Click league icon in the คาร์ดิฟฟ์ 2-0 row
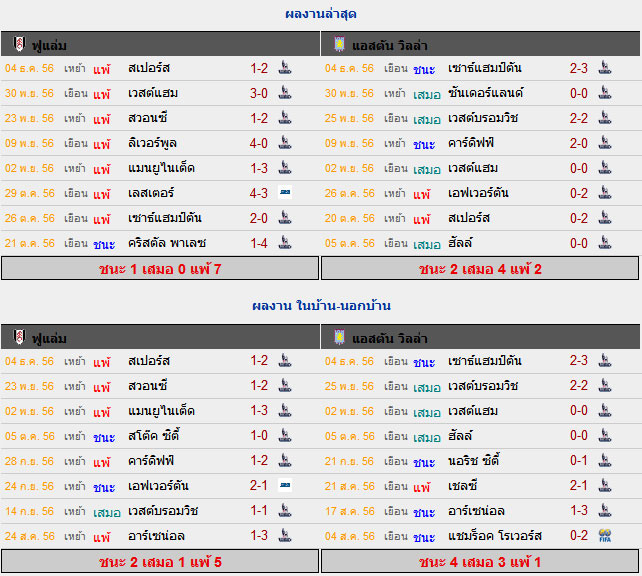 click(x=605, y=143)
